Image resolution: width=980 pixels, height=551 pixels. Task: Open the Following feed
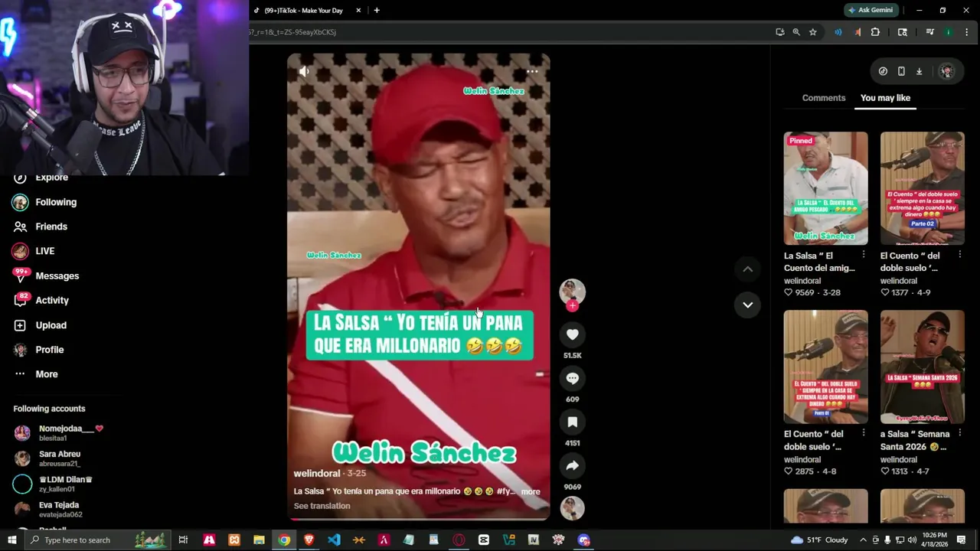(x=56, y=202)
